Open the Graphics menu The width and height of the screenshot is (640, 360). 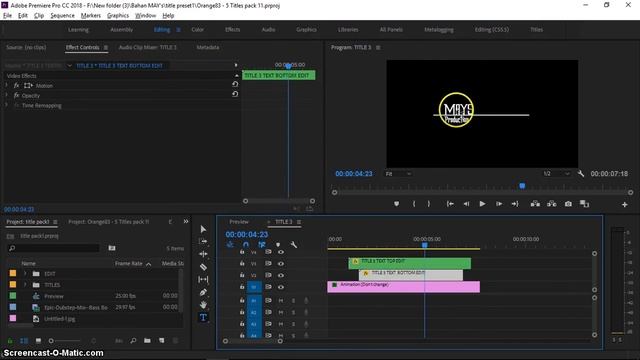click(118, 16)
